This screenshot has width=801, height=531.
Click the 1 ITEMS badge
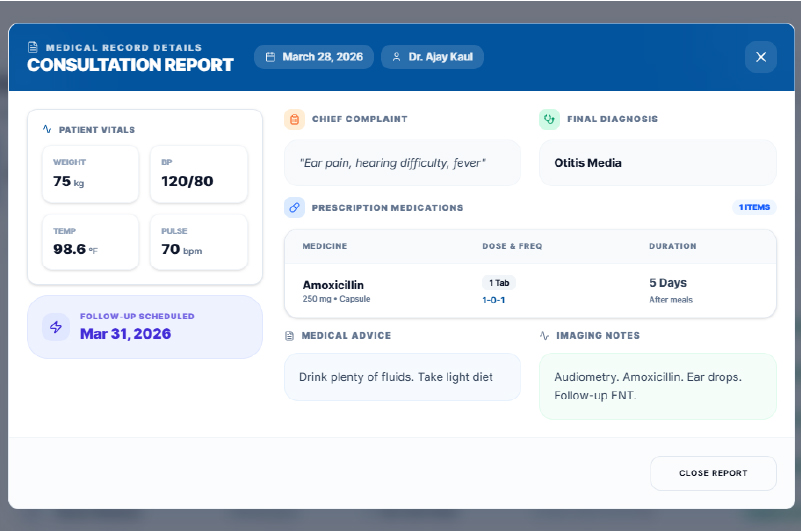tap(754, 207)
